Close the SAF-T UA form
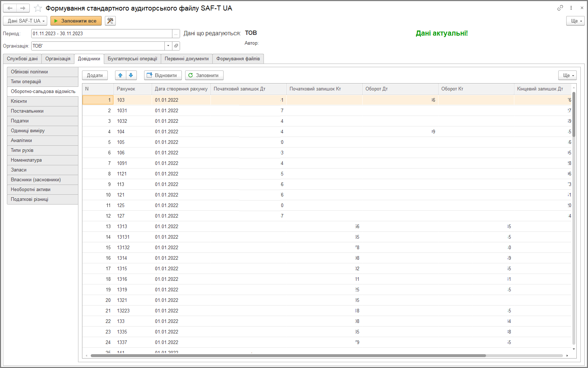 (582, 8)
